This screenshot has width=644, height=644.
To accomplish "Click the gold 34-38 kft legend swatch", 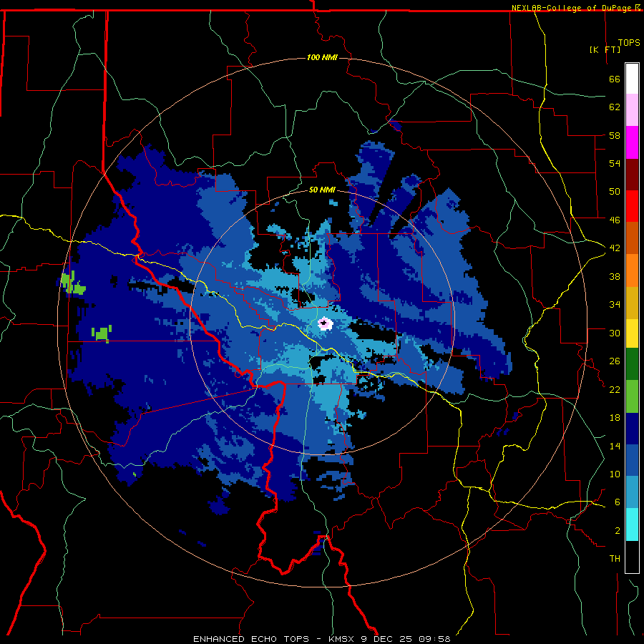I will coord(632,302).
